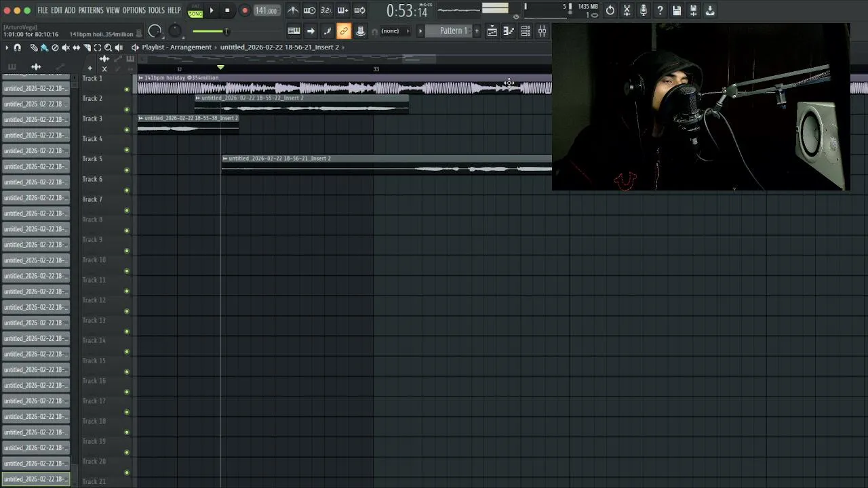This screenshot has height=488, width=868.
Task: Click the export download icon
Action: coord(710,10)
